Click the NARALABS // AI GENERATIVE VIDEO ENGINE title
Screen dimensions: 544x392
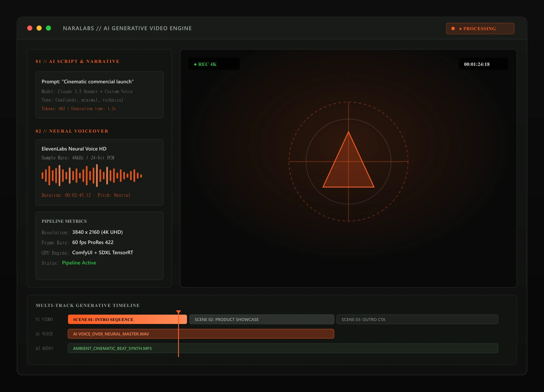pyautogui.click(x=127, y=28)
